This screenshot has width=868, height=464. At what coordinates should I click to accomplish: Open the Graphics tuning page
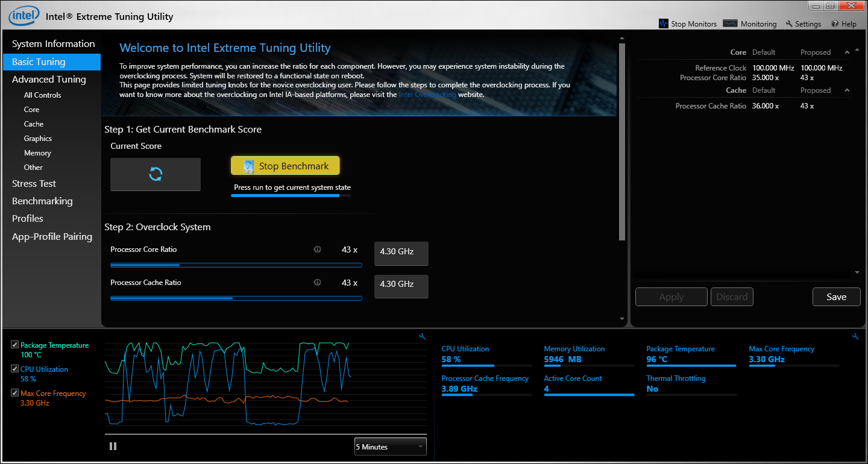click(x=38, y=139)
